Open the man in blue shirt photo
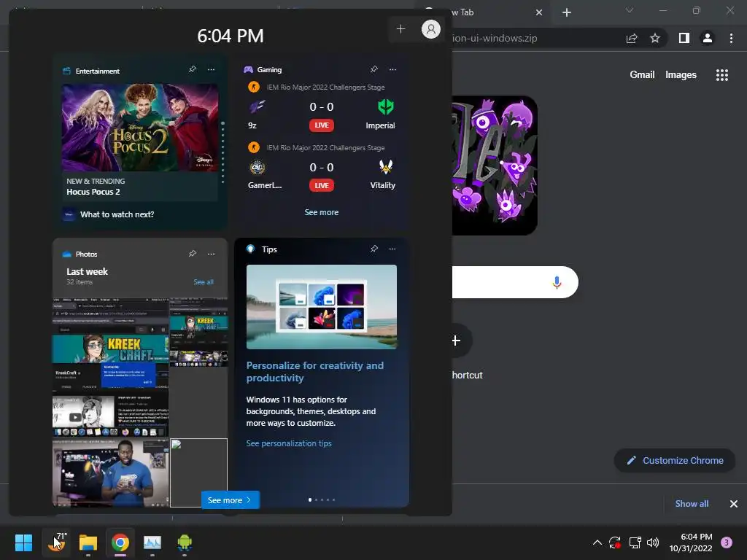This screenshot has height=560, width=747. 111,472
